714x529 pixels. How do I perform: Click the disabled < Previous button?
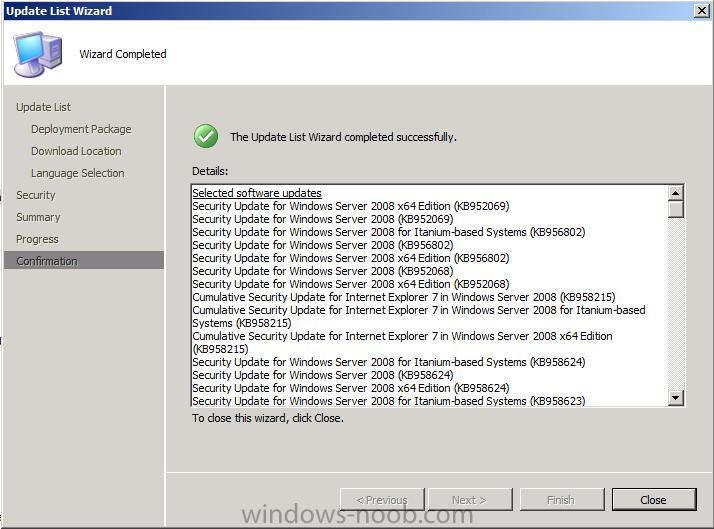tap(382, 499)
